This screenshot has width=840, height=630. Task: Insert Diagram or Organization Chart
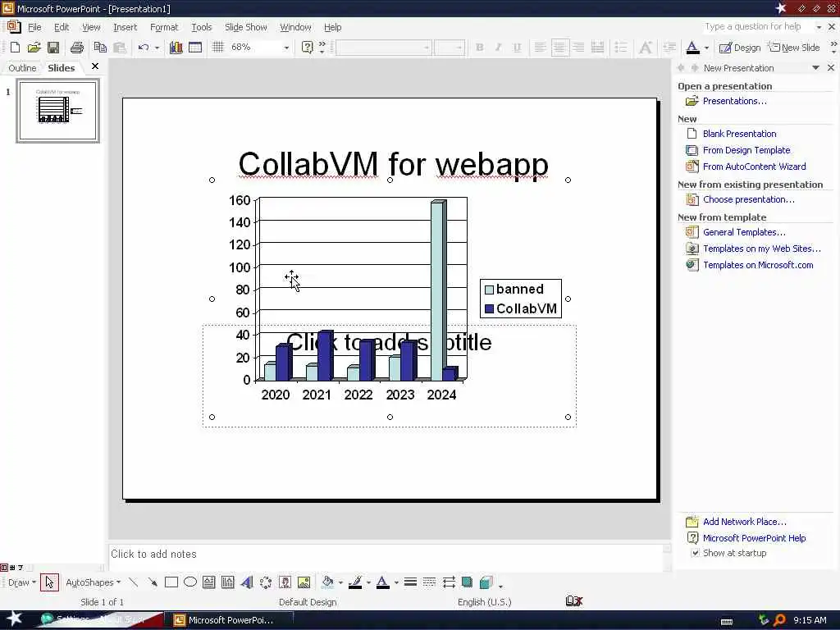266,582
